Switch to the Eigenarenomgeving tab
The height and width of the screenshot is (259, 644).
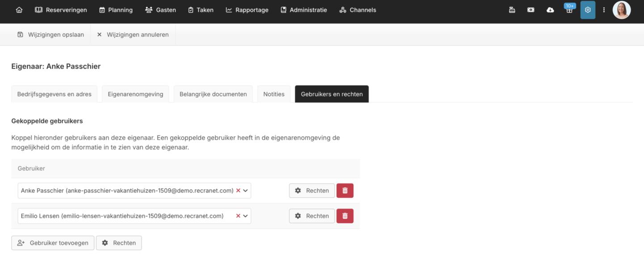pos(135,94)
